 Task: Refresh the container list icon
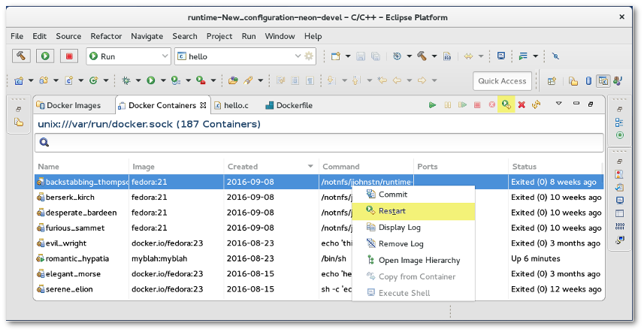[x=536, y=105]
